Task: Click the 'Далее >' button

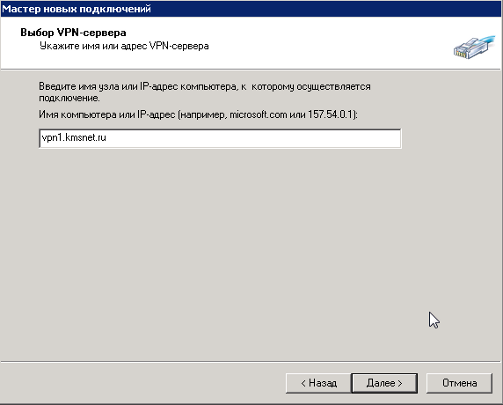Action: click(384, 383)
